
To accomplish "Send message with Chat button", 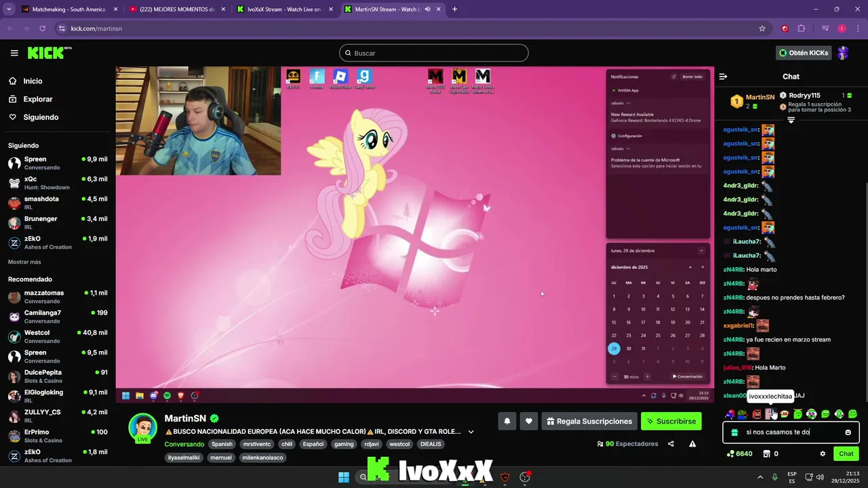I will tap(846, 453).
